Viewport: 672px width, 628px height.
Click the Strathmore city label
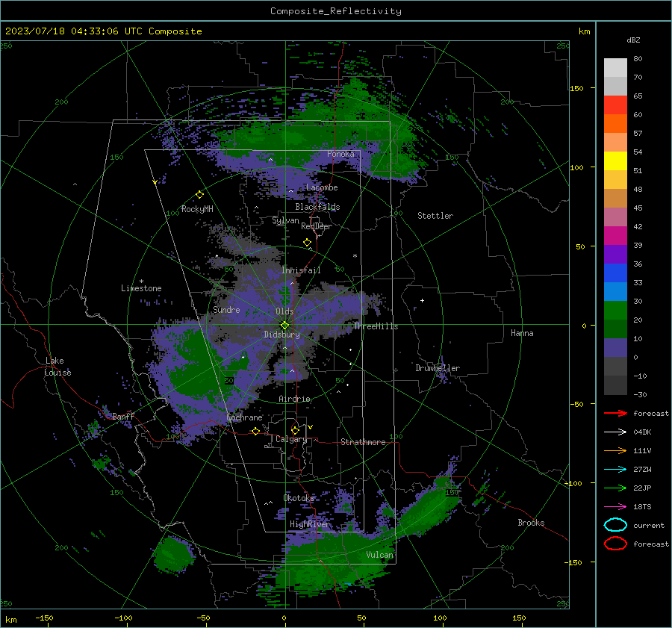click(x=363, y=442)
